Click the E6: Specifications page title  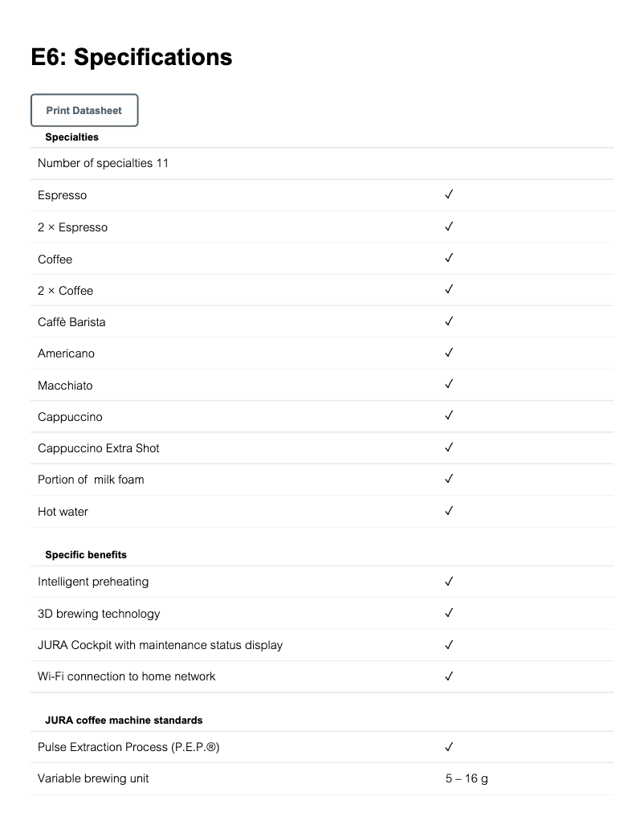click(x=132, y=57)
